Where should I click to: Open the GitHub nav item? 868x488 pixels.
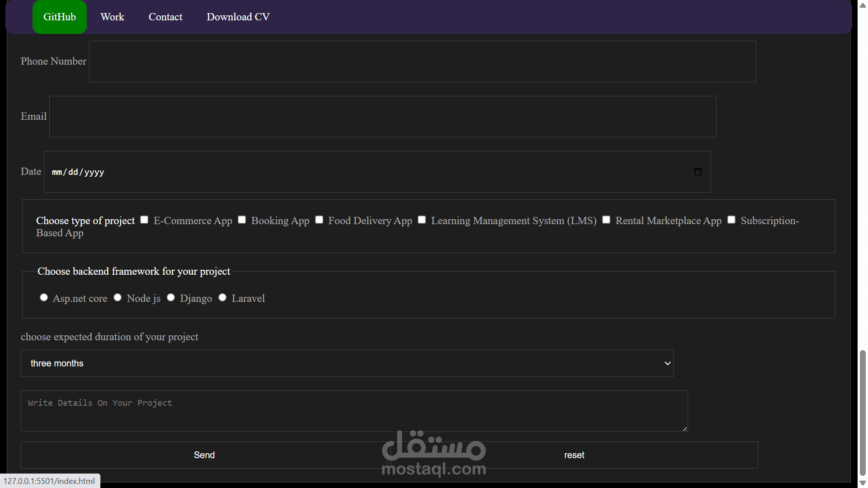tap(60, 17)
